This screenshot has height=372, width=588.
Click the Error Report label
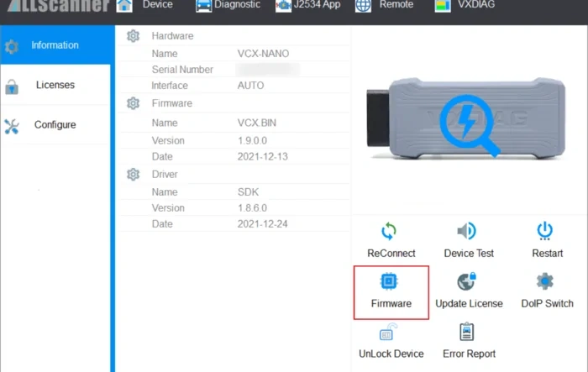(x=469, y=354)
